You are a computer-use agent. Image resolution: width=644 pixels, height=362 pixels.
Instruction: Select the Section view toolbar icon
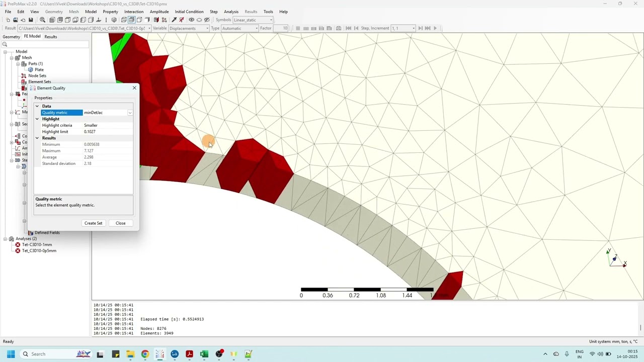tap(156, 20)
